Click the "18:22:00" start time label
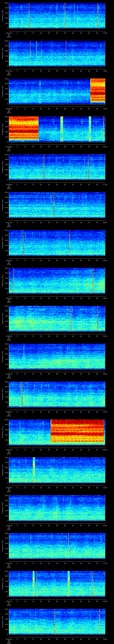This screenshot has width=114, height=644. point(9,260)
